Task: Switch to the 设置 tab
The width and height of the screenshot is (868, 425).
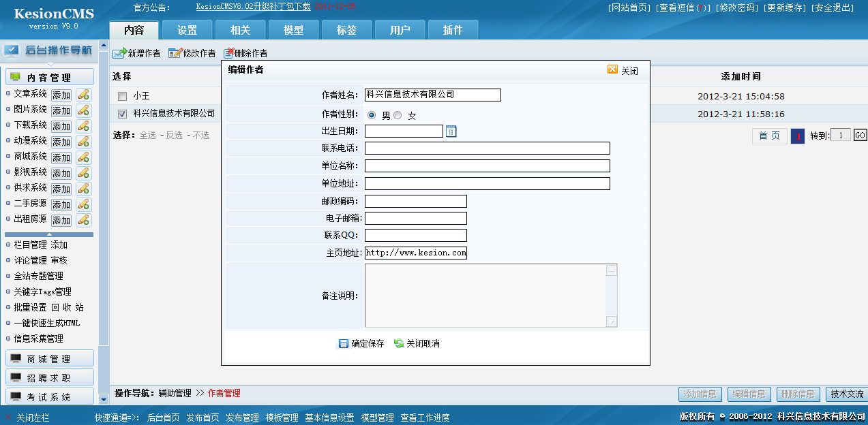Action: click(x=187, y=30)
